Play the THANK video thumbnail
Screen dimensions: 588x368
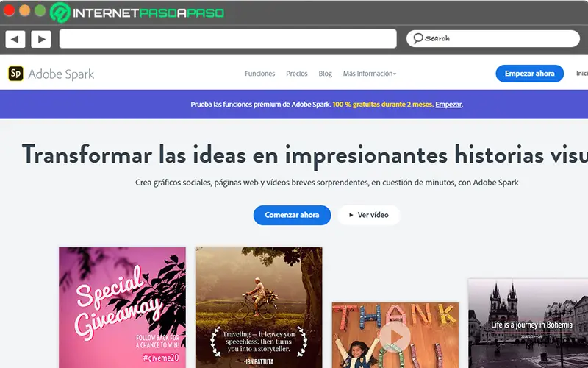395,336
